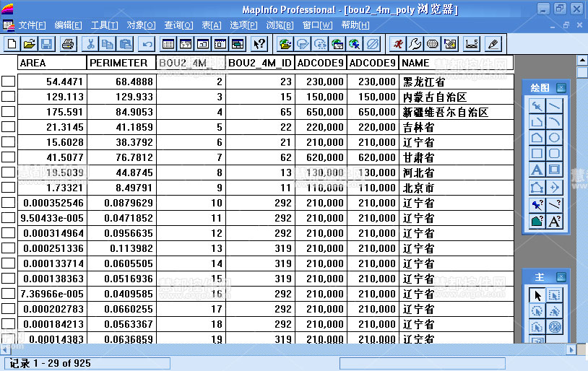
Task: Click the Print Window icon
Action: [68, 44]
